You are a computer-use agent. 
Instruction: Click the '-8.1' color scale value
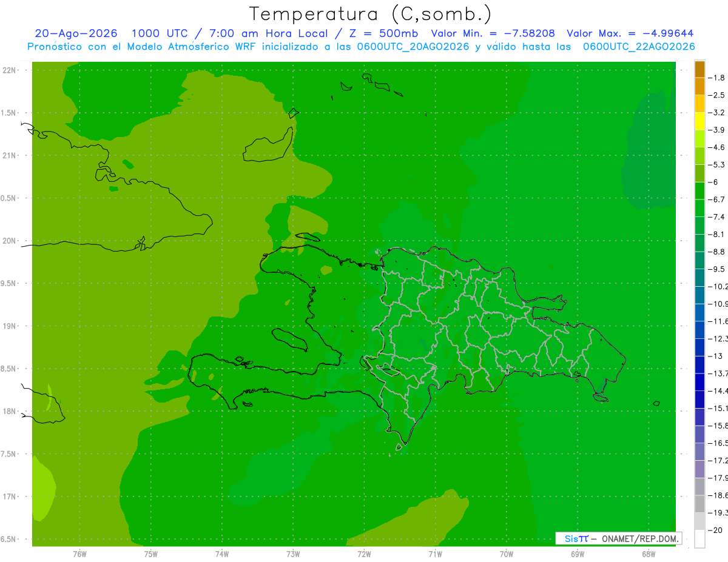click(x=717, y=234)
